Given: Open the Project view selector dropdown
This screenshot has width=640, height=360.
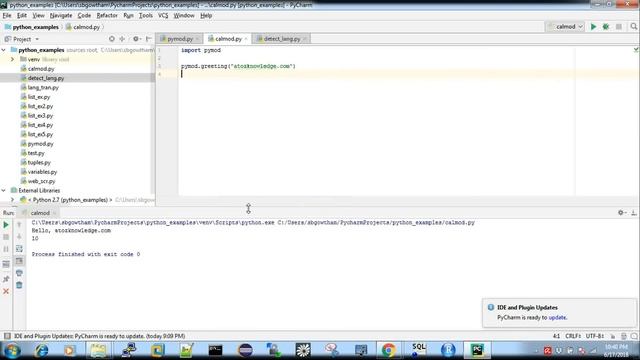Looking at the screenshot, I should (x=22, y=39).
